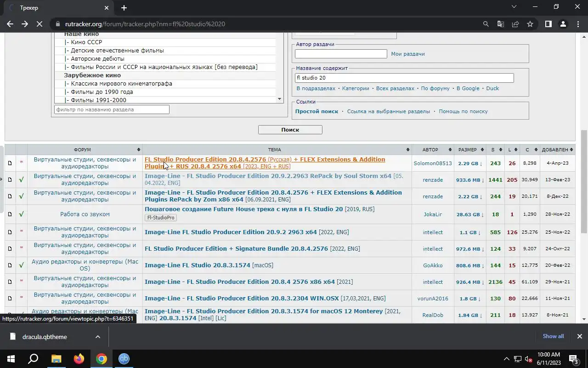Click the topic icon in the Solomon08513 row

point(10,163)
